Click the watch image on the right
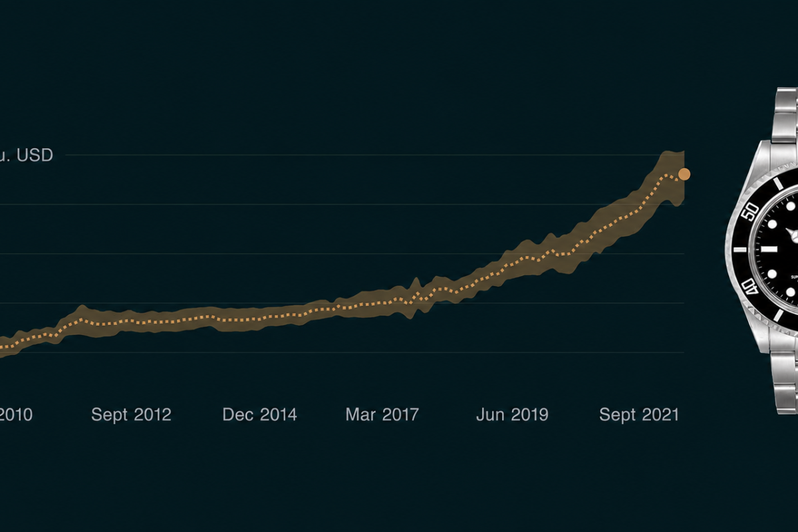 pos(761,250)
